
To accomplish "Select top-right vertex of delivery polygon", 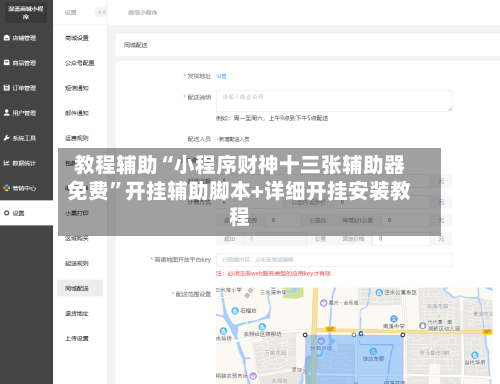I will (403, 335).
